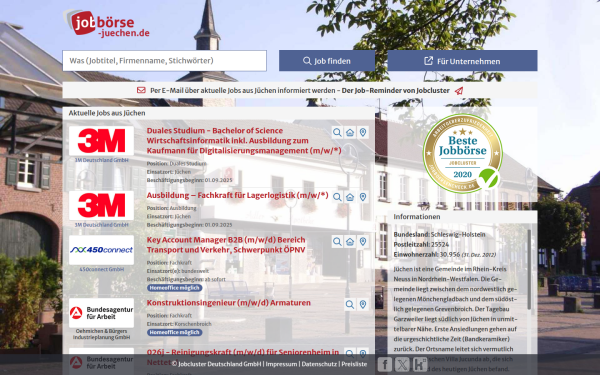Screen dimensions: 600x375
Task: Click the Informationen panel scrollbar
Action: pos(529,268)
